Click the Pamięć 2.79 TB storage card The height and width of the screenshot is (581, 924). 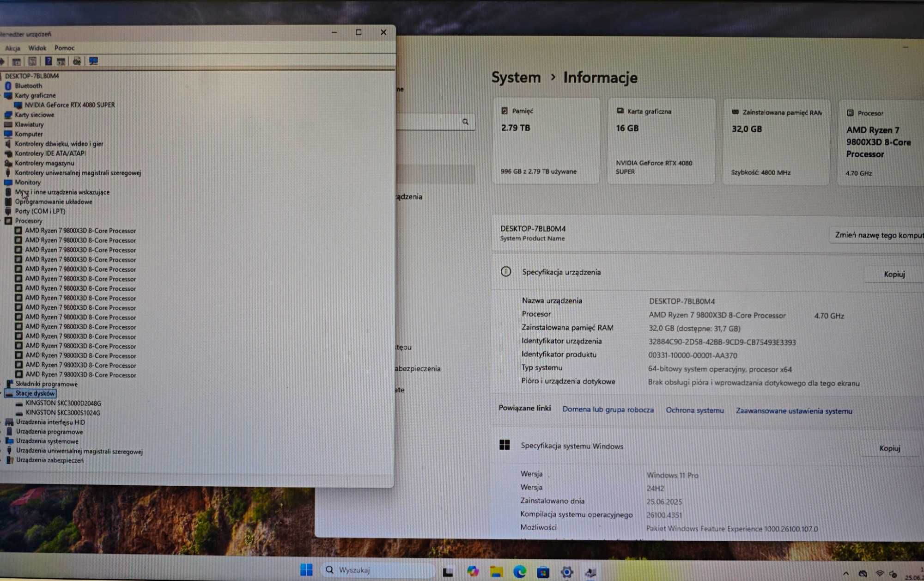pyautogui.click(x=546, y=141)
